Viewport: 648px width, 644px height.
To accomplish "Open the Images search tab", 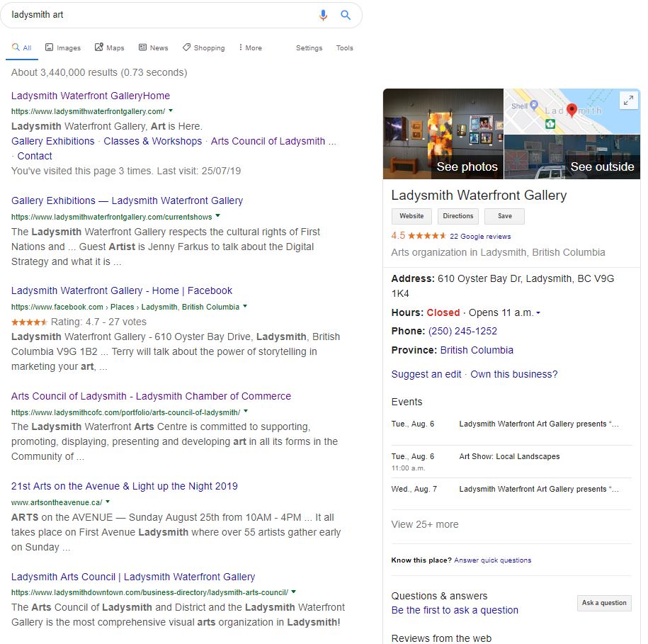I will pos(63,48).
